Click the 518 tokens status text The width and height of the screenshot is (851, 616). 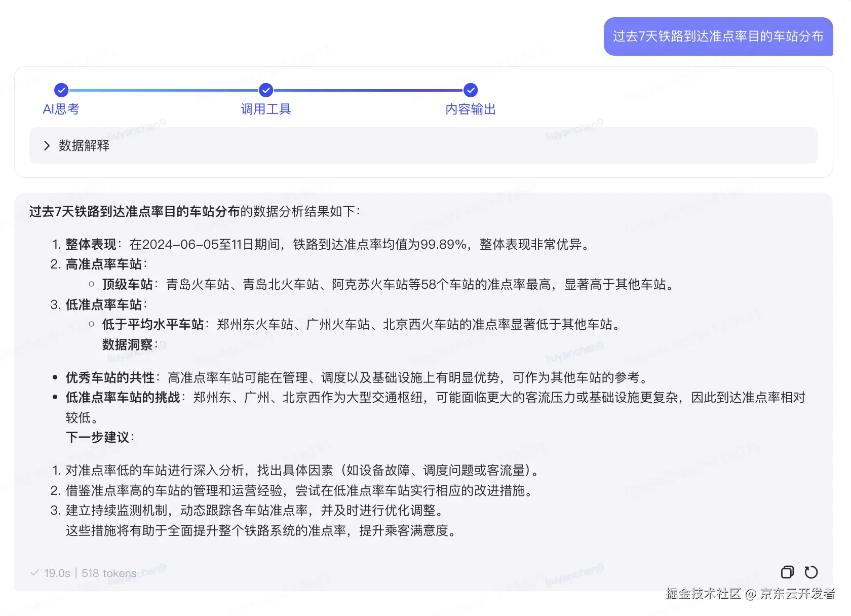tap(109, 573)
